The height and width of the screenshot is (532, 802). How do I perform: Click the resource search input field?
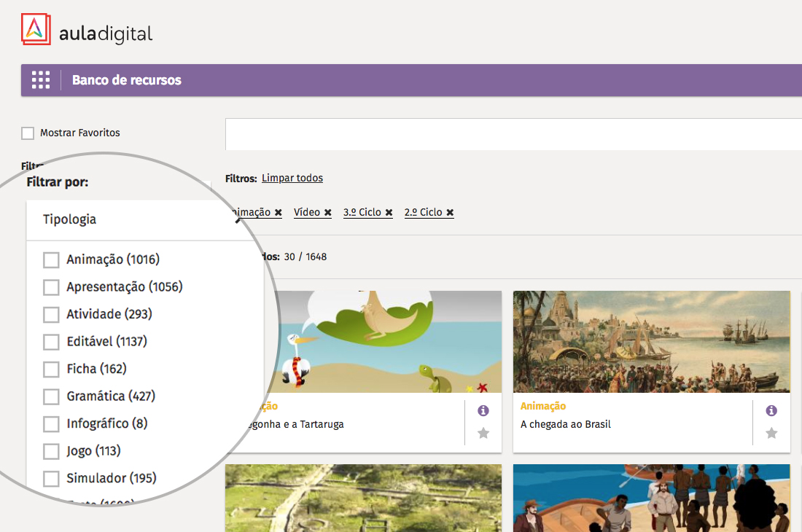click(x=510, y=134)
